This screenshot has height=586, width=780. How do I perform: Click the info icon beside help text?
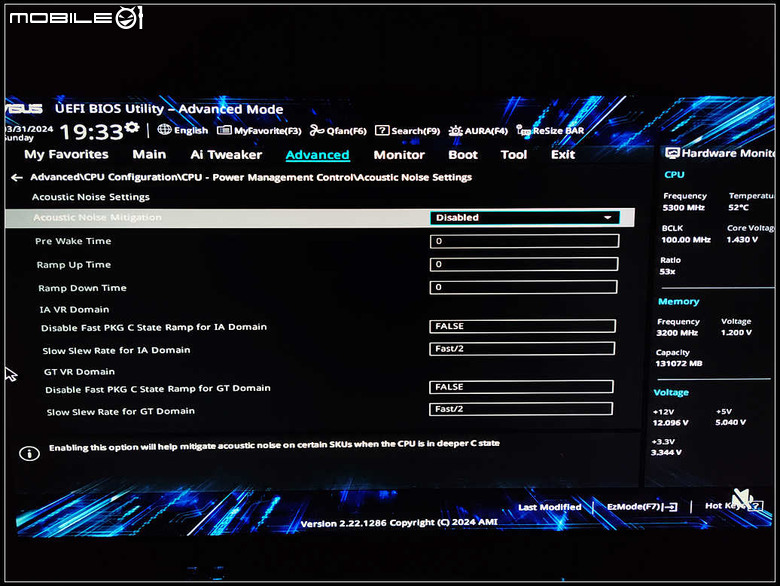[29, 453]
